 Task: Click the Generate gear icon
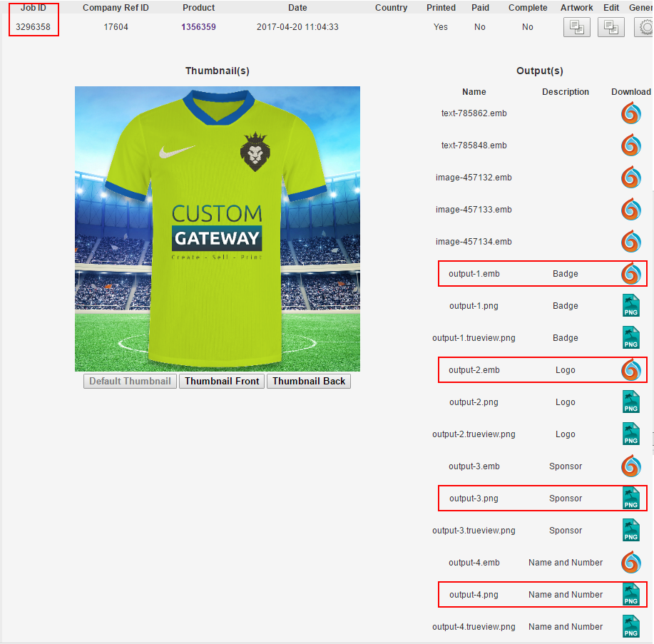click(x=644, y=28)
